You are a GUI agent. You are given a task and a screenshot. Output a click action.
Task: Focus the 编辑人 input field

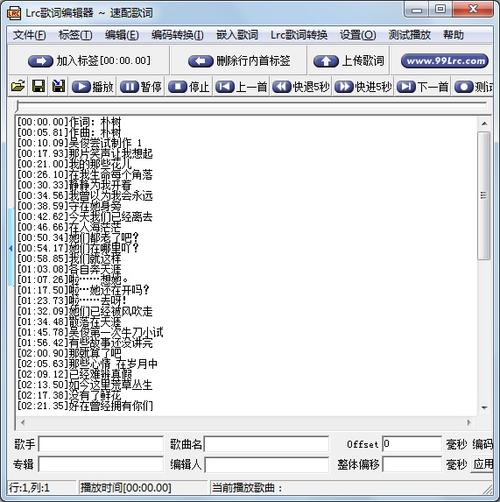(x=266, y=464)
